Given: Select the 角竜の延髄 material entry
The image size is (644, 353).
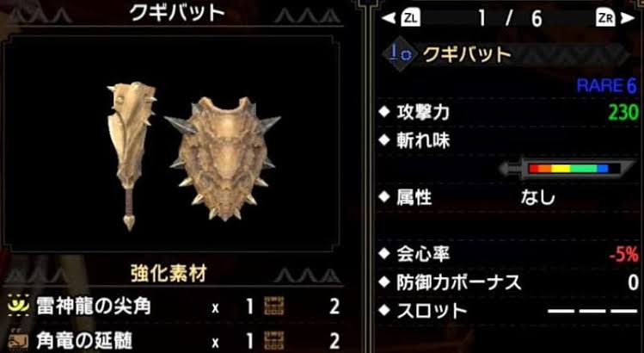Looking at the screenshot, I should coord(175,341).
